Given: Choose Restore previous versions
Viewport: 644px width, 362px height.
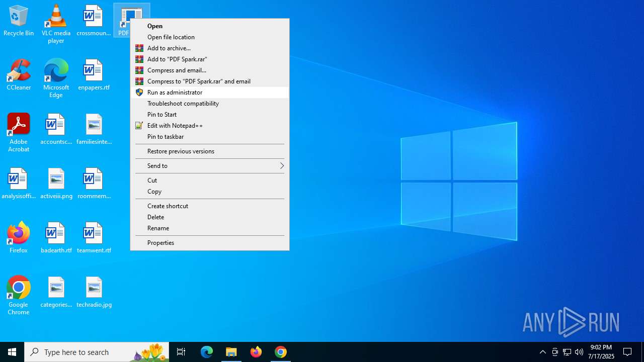Looking at the screenshot, I should click(209, 151).
